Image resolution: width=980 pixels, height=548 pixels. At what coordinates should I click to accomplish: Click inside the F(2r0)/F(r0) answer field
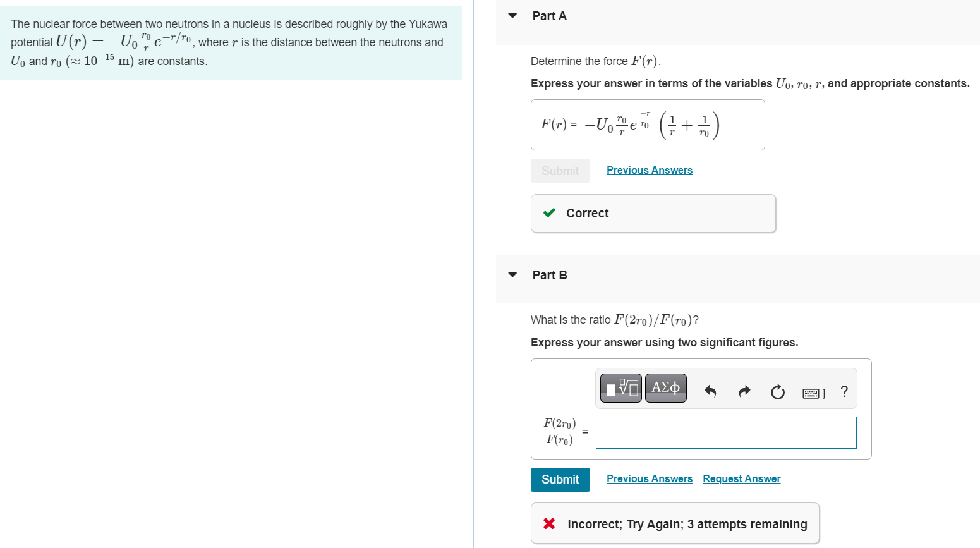click(725, 432)
